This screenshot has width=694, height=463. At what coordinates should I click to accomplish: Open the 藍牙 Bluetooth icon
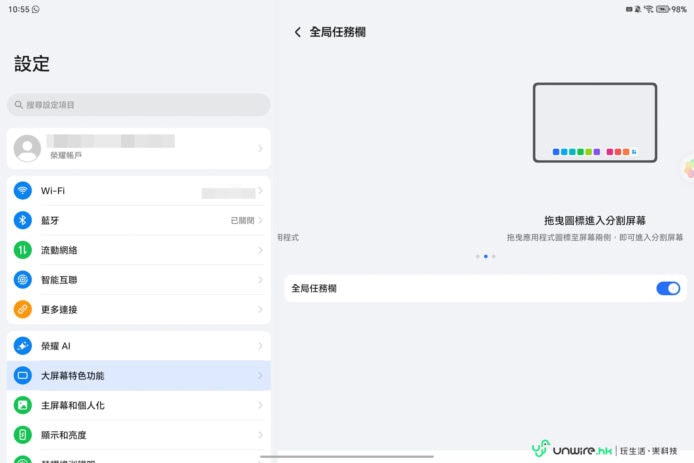pos(23,220)
